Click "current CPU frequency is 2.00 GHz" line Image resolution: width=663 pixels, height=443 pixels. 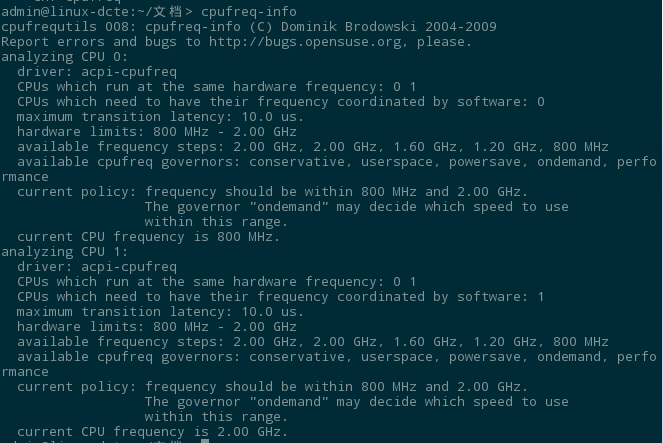tap(153, 432)
